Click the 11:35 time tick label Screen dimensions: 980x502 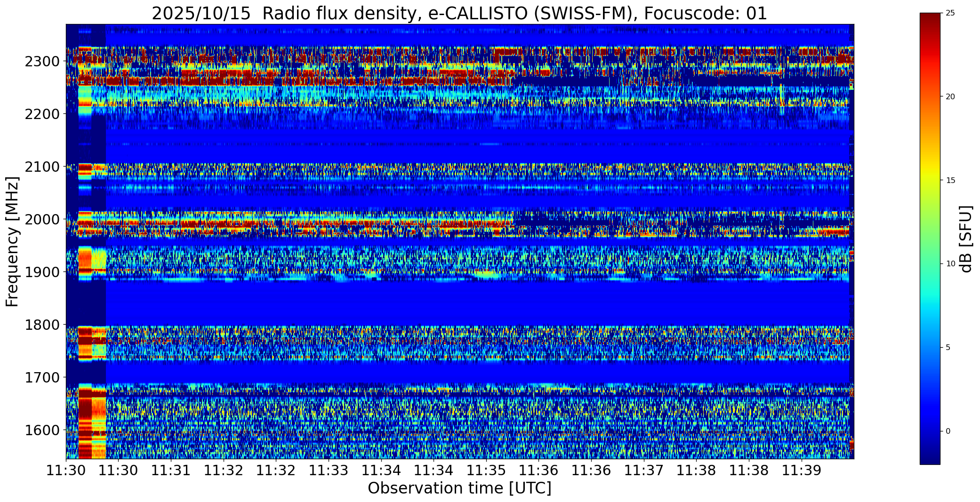(x=486, y=470)
